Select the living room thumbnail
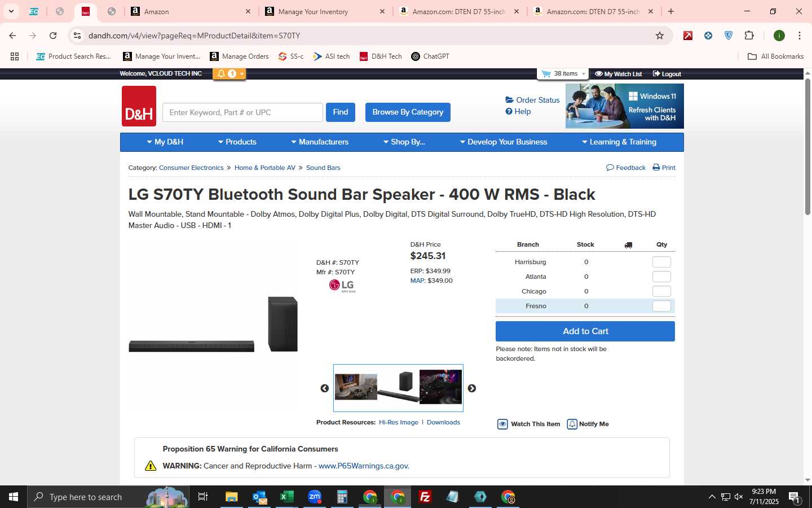Image resolution: width=812 pixels, height=508 pixels. point(356,387)
